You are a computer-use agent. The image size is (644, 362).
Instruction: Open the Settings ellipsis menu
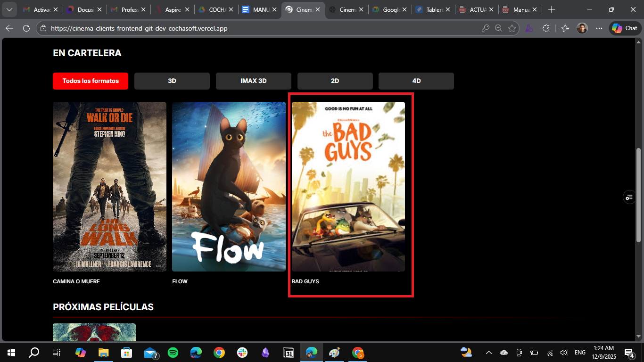599,28
